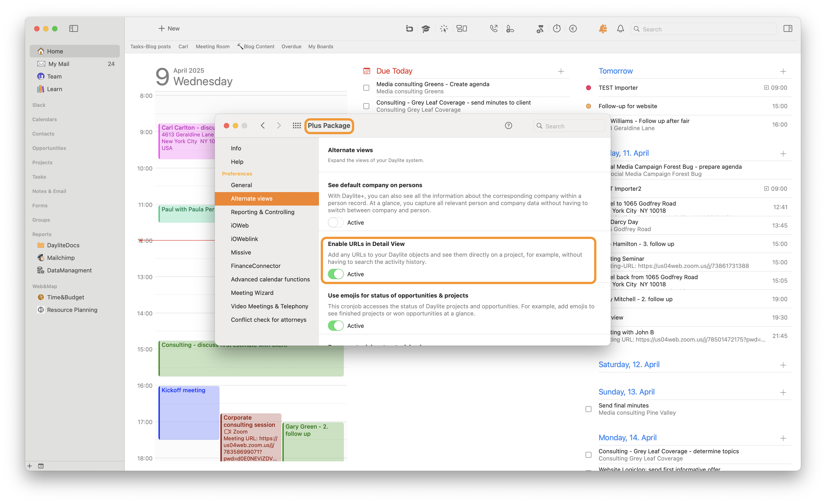Open Resource Planning in sidebar
Viewport: 826px width, 504px height.
click(x=75, y=310)
